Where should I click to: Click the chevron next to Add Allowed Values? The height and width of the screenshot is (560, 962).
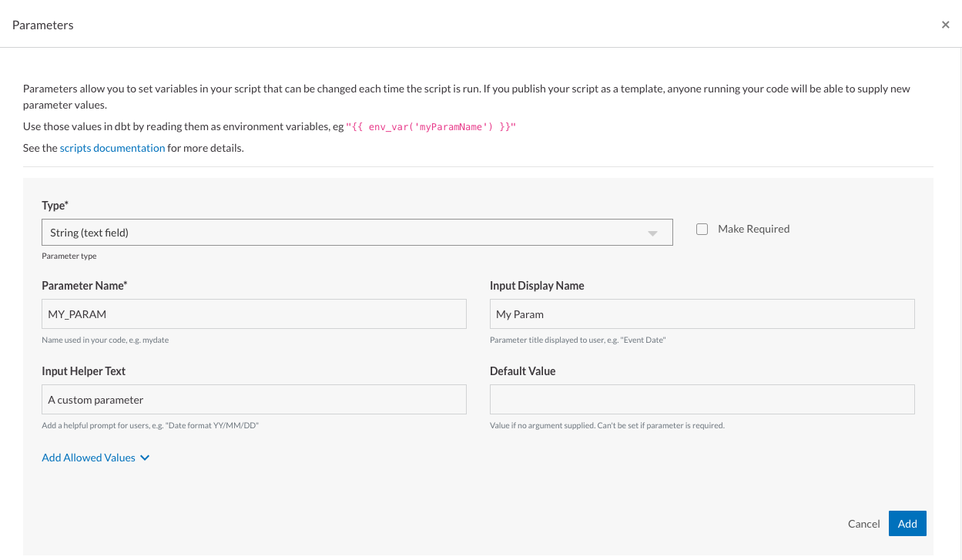[x=145, y=457]
